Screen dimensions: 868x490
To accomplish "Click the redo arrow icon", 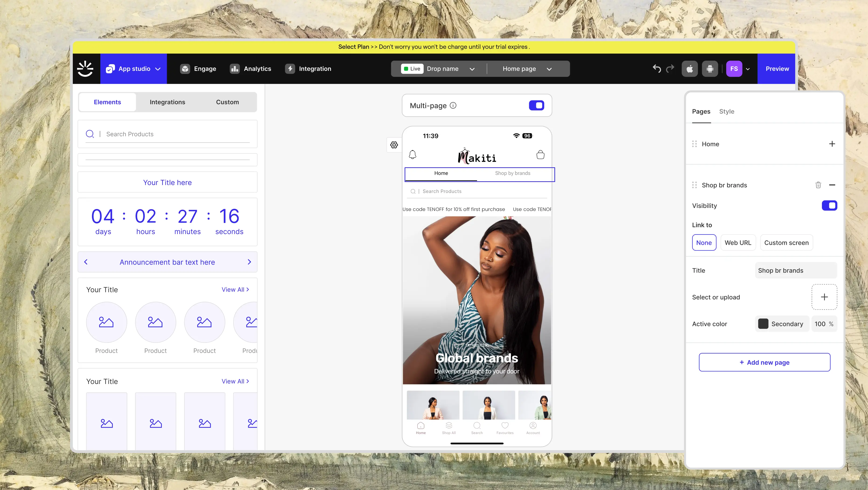I will [x=670, y=68].
